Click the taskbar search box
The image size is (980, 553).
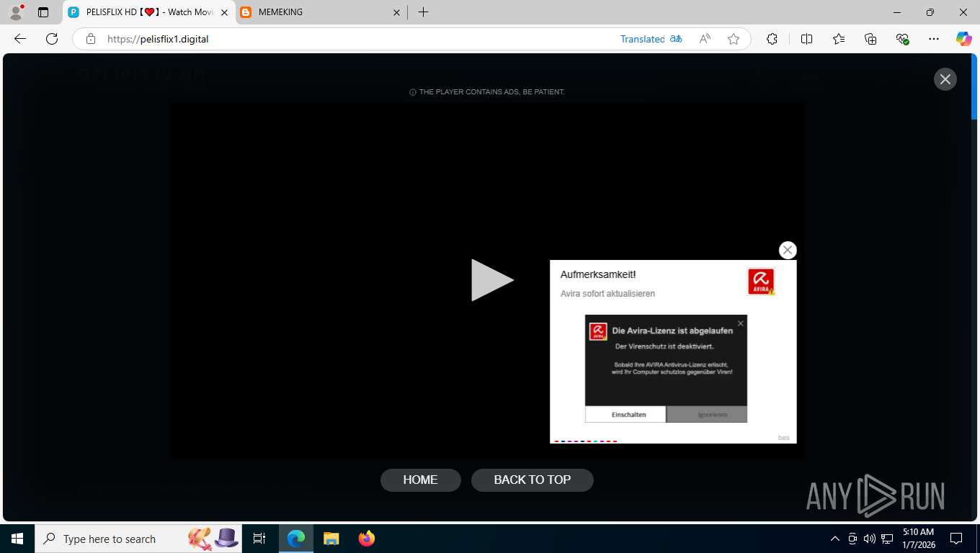[140, 539]
